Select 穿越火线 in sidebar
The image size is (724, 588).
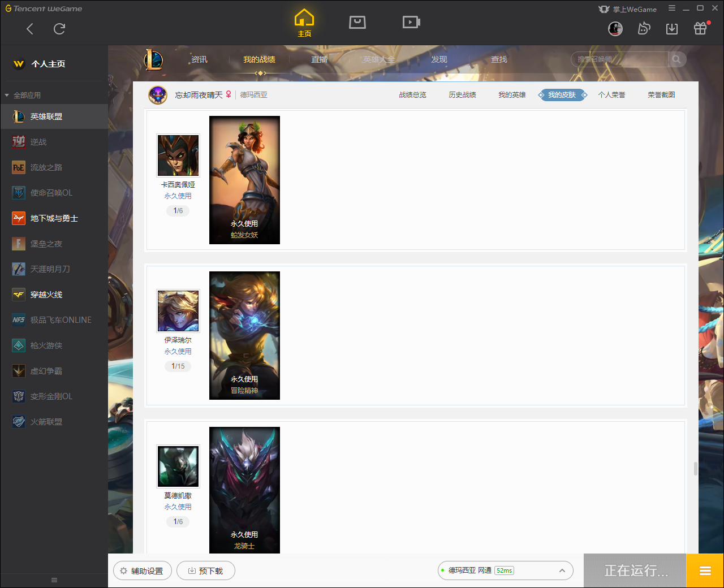pos(54,295)
